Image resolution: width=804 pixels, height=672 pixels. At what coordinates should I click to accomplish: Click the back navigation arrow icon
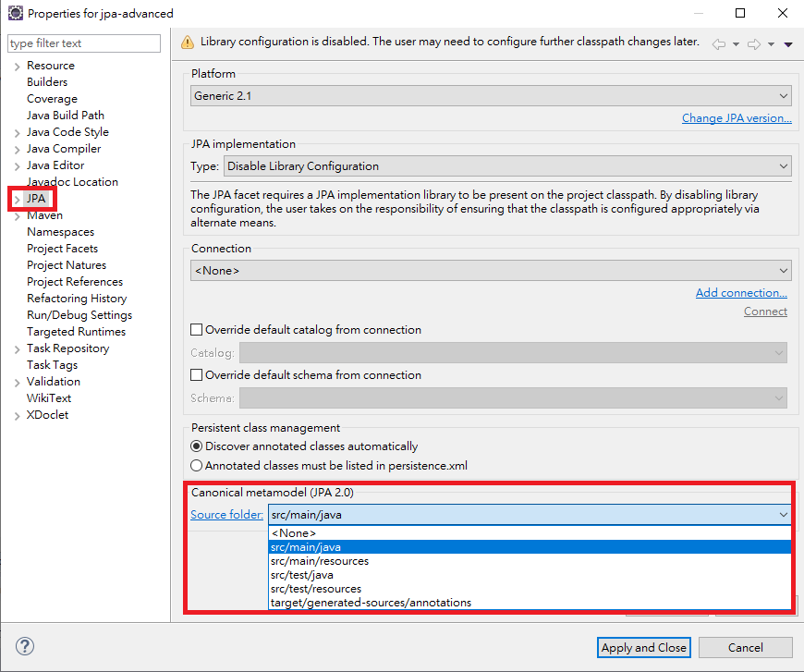click(719, 44)
